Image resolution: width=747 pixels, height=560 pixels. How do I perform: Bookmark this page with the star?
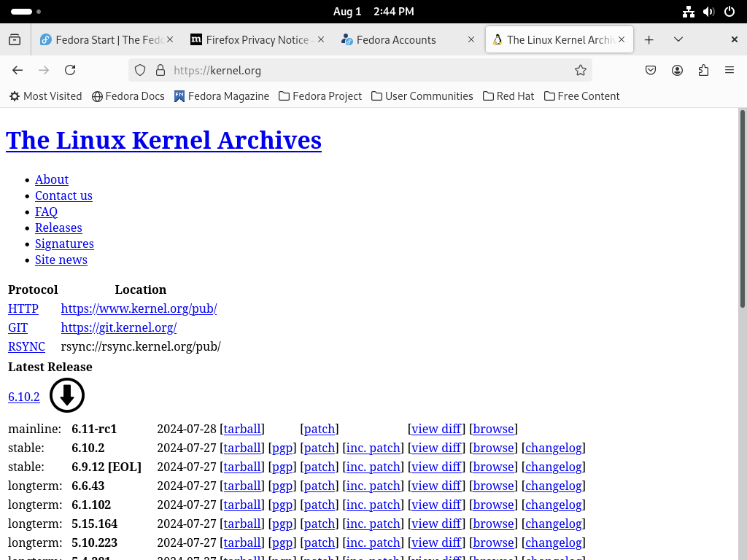(x=580, y=71)
